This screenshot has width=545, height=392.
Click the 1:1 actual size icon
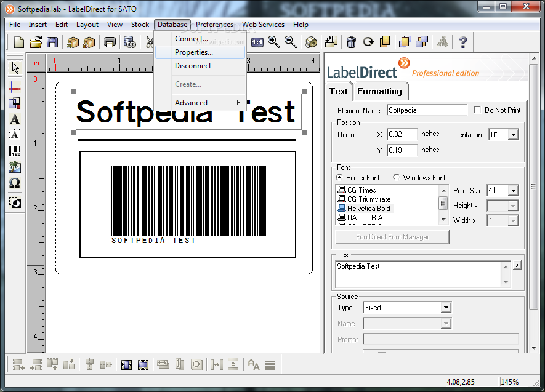[257, 42]
